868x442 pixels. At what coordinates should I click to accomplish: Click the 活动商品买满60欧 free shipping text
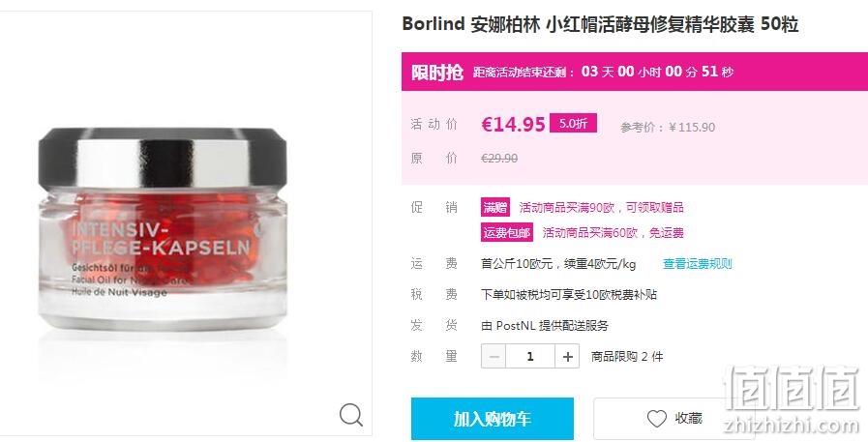click(613, 232)
